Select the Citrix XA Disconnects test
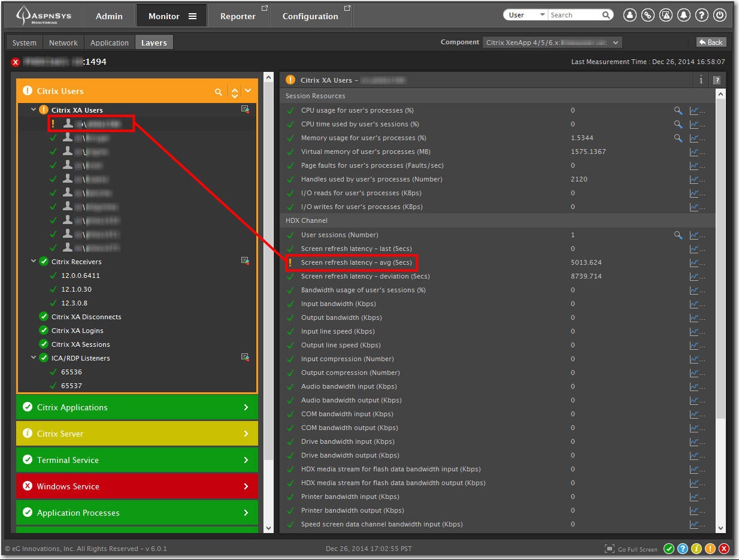This screenshot has width=739, height=560. tap(86, 317)
